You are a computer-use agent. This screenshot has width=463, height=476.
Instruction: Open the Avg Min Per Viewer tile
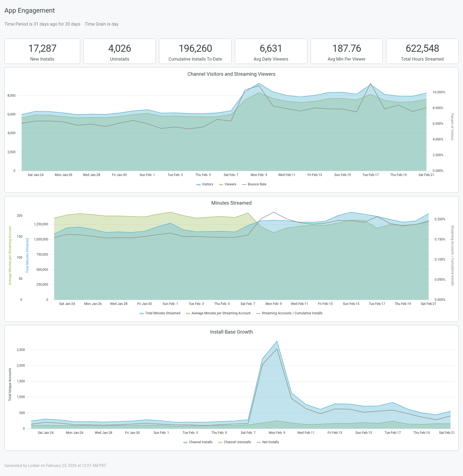tap(347, 51)
